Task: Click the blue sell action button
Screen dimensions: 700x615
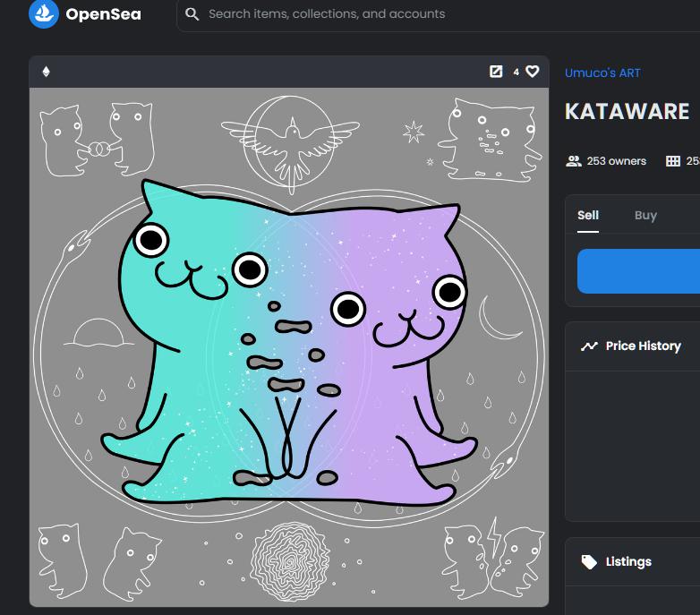Action: pos(638,271)
